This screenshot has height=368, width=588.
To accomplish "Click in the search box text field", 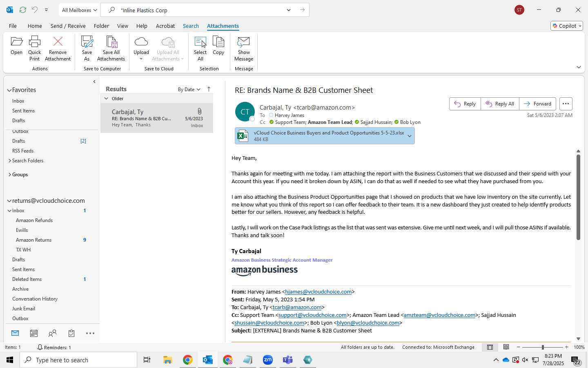I will coord(200,10).
